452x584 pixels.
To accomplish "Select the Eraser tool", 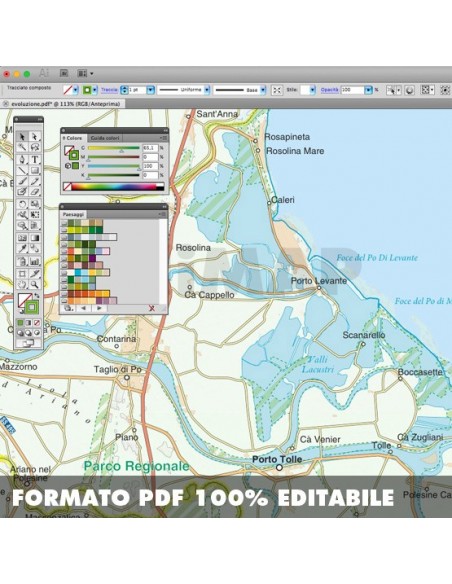I will [35, 192].
